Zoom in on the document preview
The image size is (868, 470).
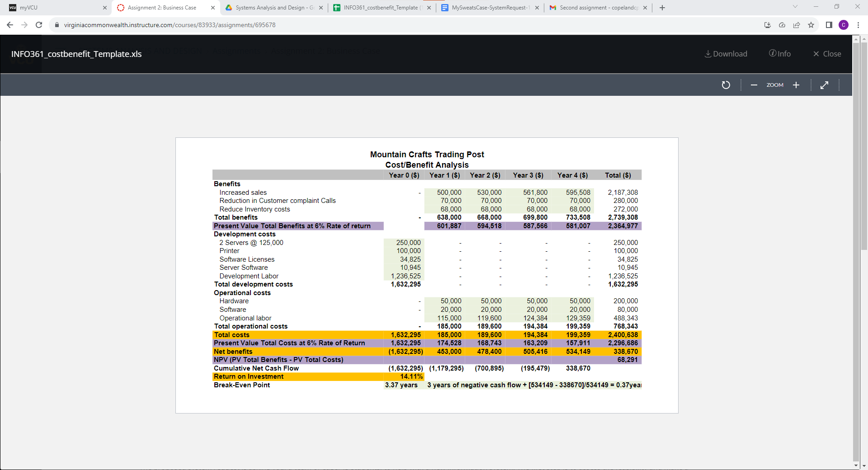(x=796, y=85)
